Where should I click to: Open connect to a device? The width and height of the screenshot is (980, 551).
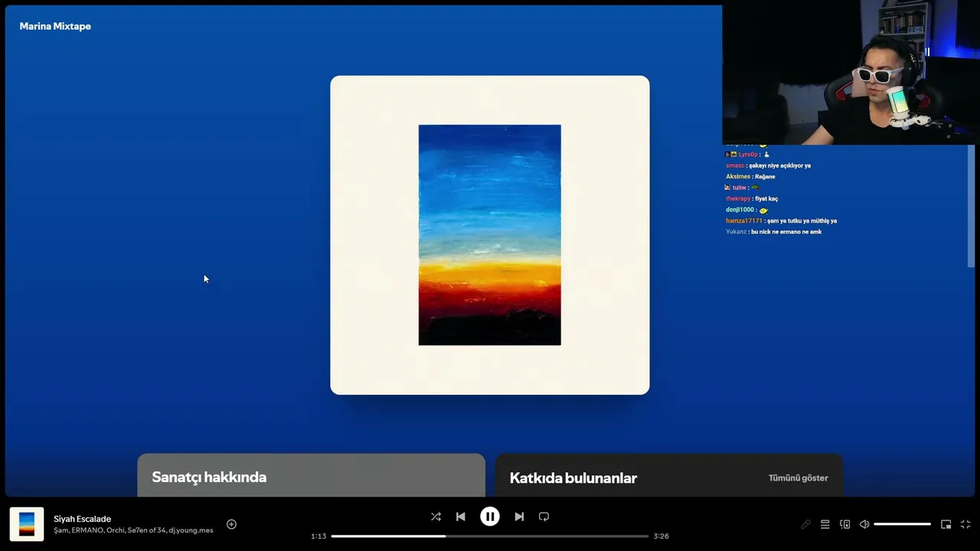pyautogui.click(x=844, y=524)
